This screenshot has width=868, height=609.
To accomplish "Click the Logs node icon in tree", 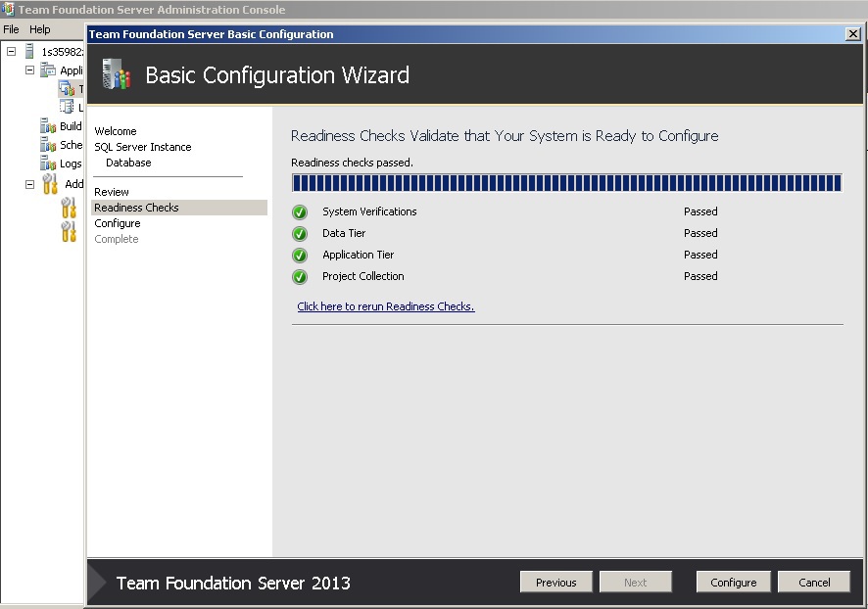I will click(48, 164).
